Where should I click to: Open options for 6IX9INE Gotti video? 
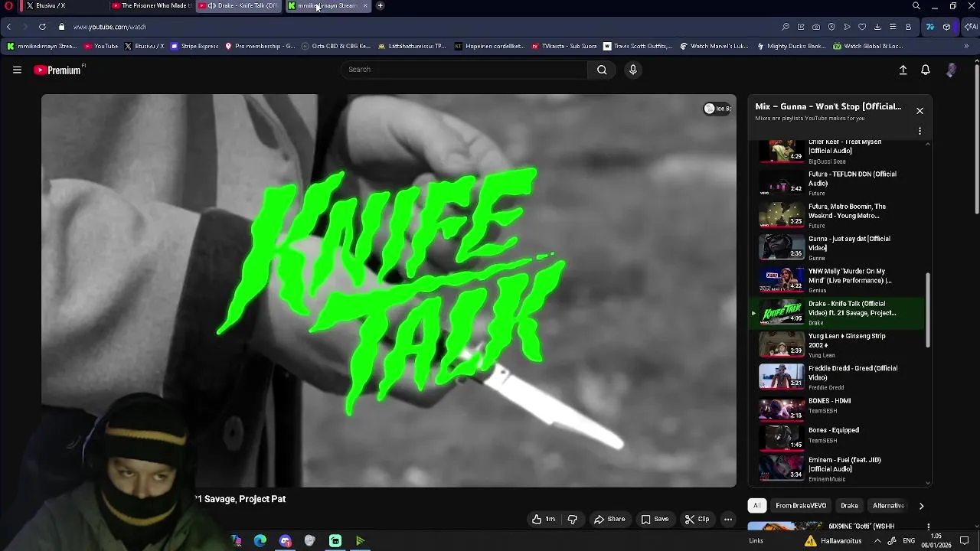929,527
